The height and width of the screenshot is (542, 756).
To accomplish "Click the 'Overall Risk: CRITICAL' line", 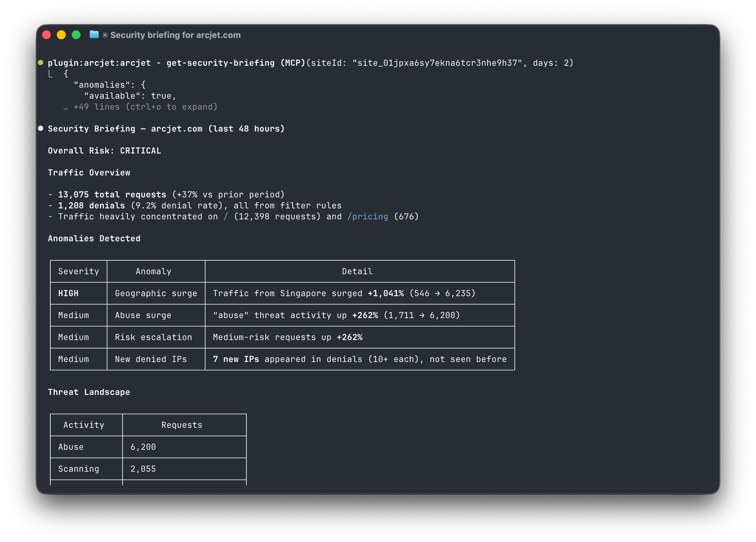I will (104, 151).
